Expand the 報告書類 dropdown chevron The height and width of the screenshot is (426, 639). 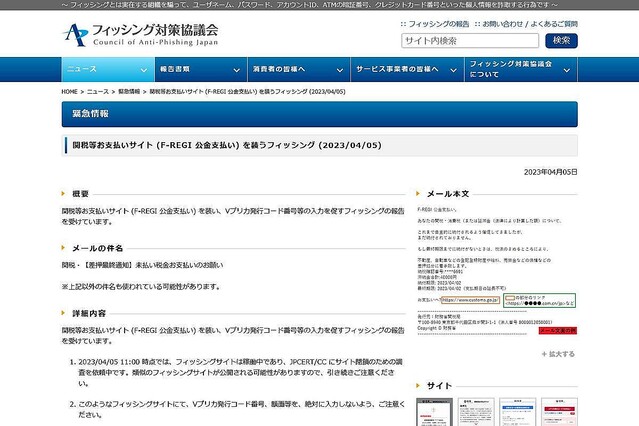pos(236,70)
